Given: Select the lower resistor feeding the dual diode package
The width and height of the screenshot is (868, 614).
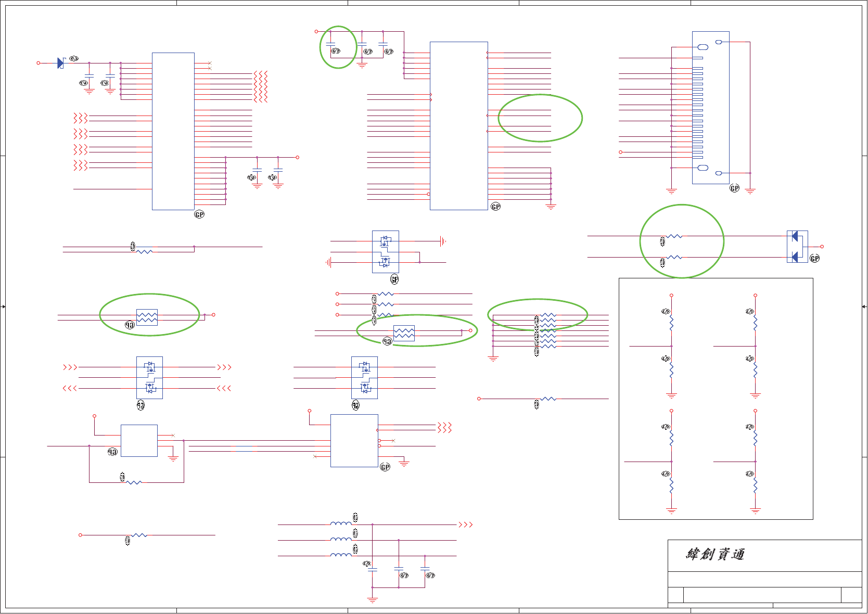Looking at the screenshot, I should 674,257.
